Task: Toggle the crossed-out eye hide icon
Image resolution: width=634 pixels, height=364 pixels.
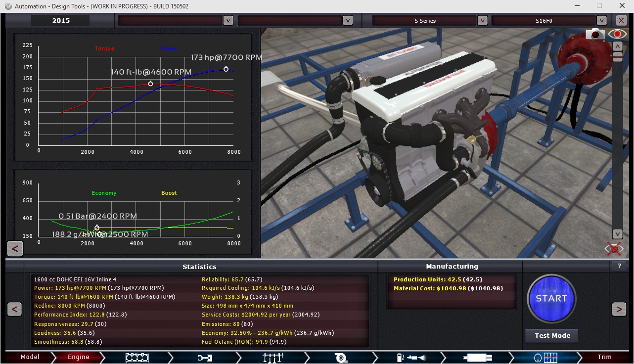Action: coord(614,248)
